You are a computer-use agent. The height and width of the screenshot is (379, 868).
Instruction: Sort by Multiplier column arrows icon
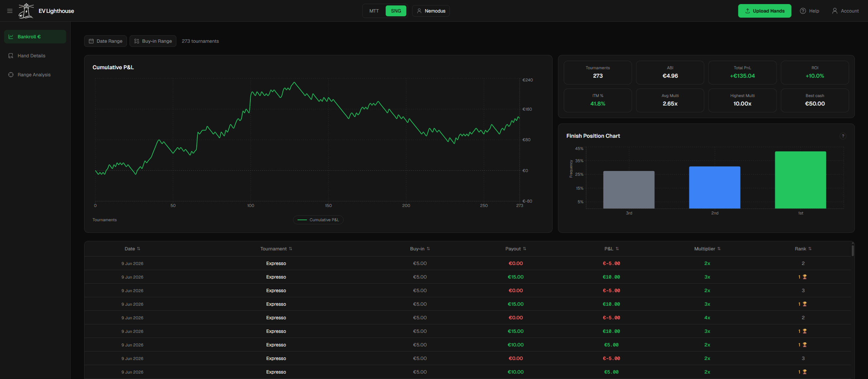[719, 249]
